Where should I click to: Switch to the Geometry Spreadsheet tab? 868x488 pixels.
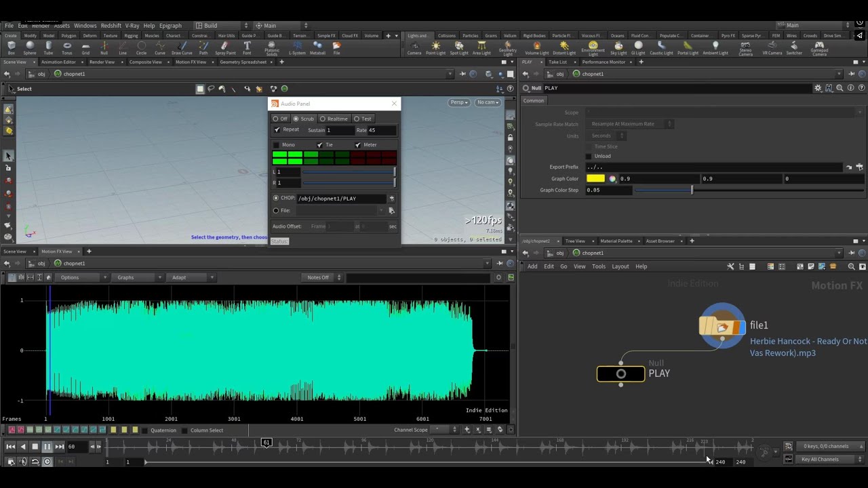click(x=243, y=62)
